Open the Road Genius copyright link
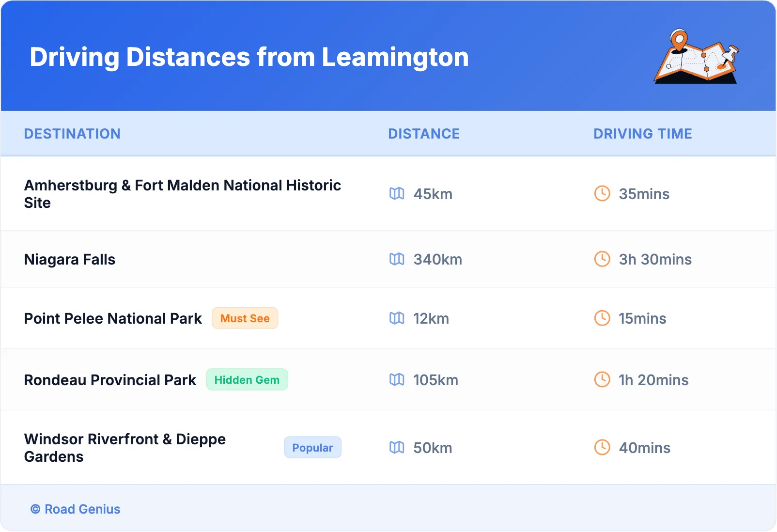 tap(75, 509)
